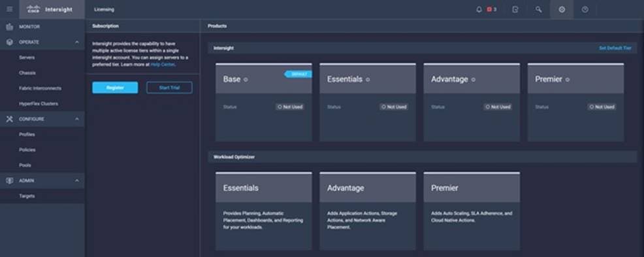The image size is (644, 257).
Task: Select the Intersight Advantage tier card
Action: pyautogui.click(x=472, y=102)
